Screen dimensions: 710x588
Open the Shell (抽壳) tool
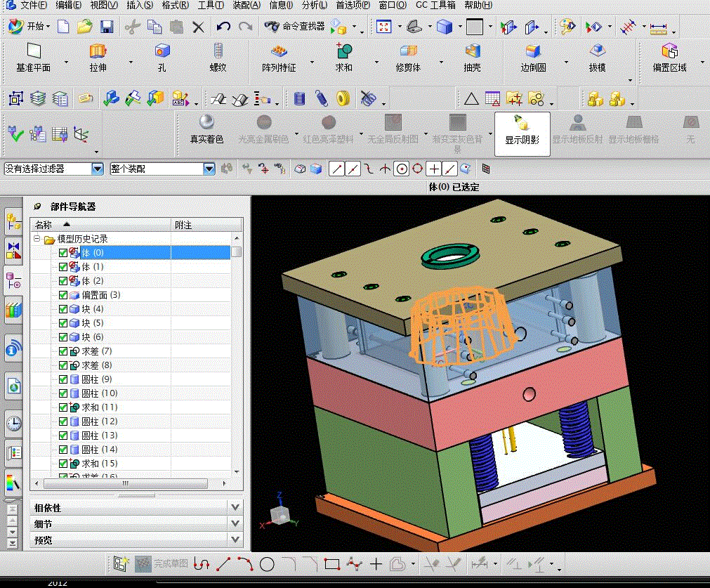(473, 51)
